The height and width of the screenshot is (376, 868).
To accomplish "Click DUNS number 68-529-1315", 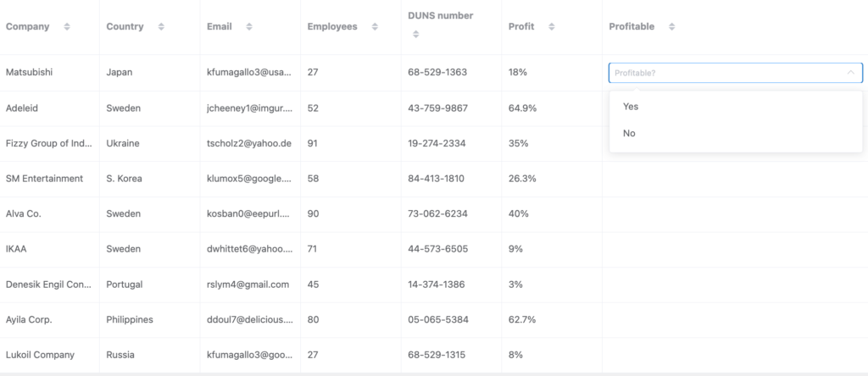I will 437,355.
